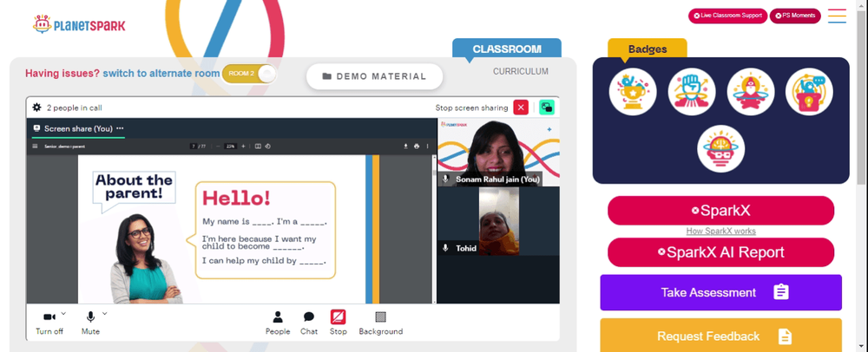Open Demo Material folder

pos(374,76)
